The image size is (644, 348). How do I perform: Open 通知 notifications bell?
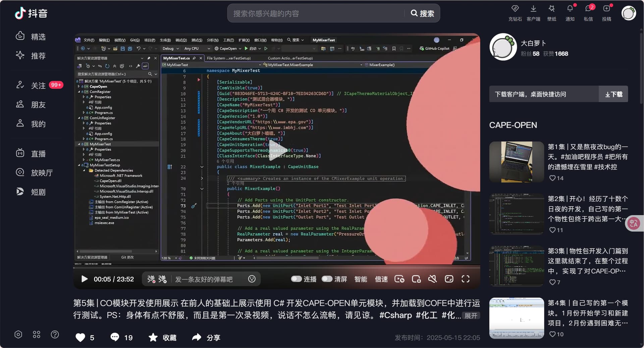click(x=570, y=13)
